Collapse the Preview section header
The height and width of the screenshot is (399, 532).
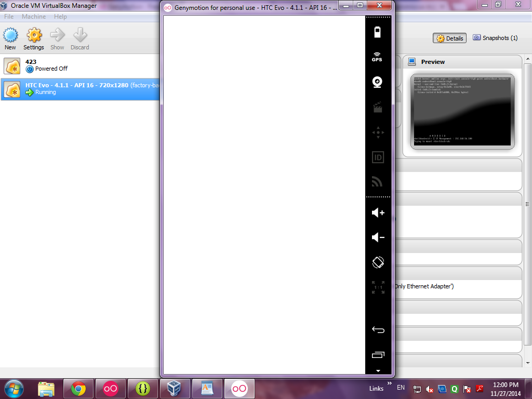coord(462,62)
